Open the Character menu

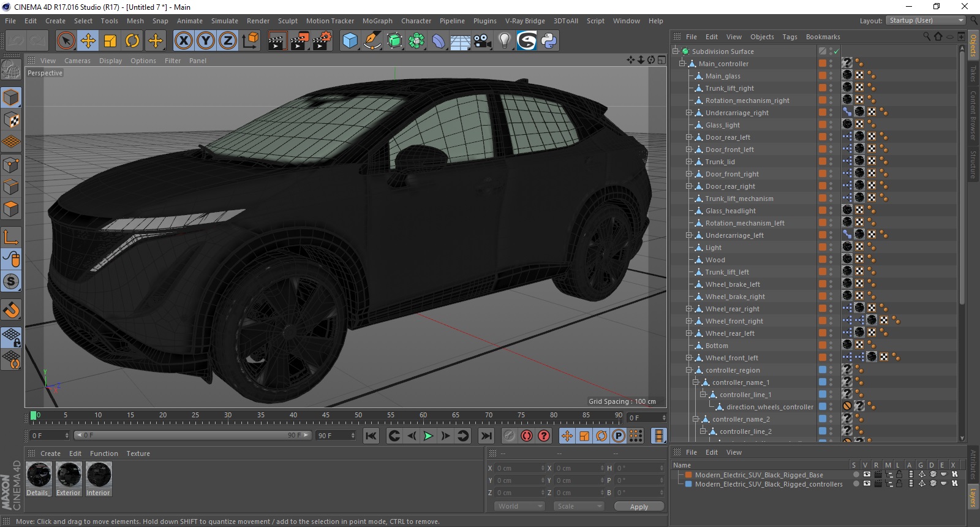(416, 21)
